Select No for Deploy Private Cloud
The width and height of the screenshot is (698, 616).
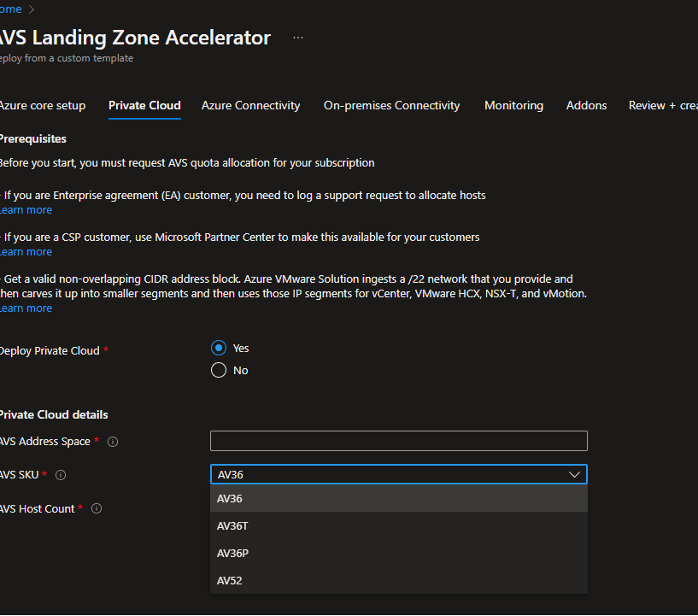tap(220, 370)
